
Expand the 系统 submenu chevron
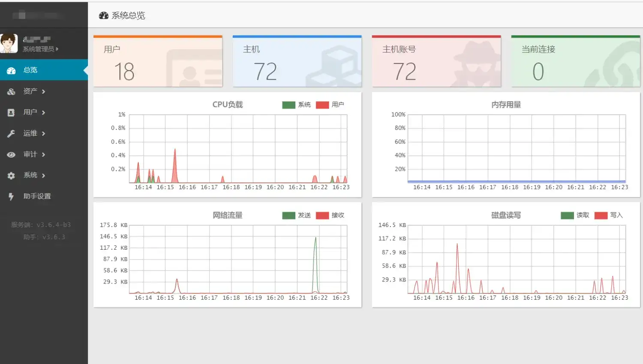(43, 175)
